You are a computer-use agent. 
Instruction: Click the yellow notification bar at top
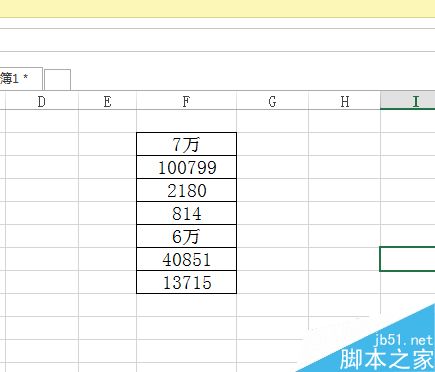click(x=217, y=8)
